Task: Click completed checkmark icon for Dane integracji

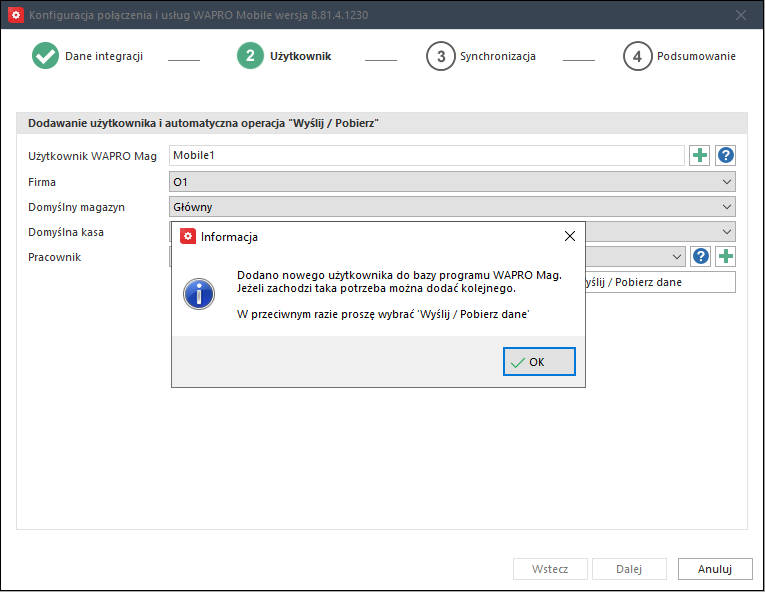Action: (45, 56)
